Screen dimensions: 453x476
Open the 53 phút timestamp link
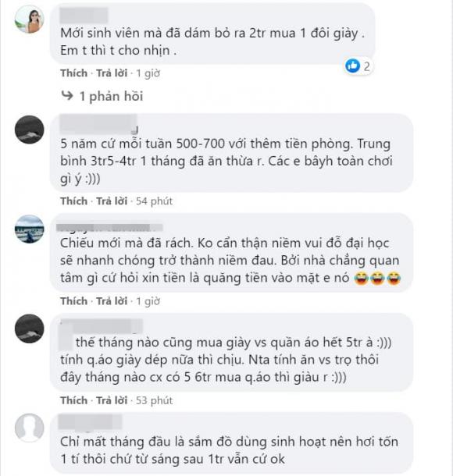click(154, 400)
